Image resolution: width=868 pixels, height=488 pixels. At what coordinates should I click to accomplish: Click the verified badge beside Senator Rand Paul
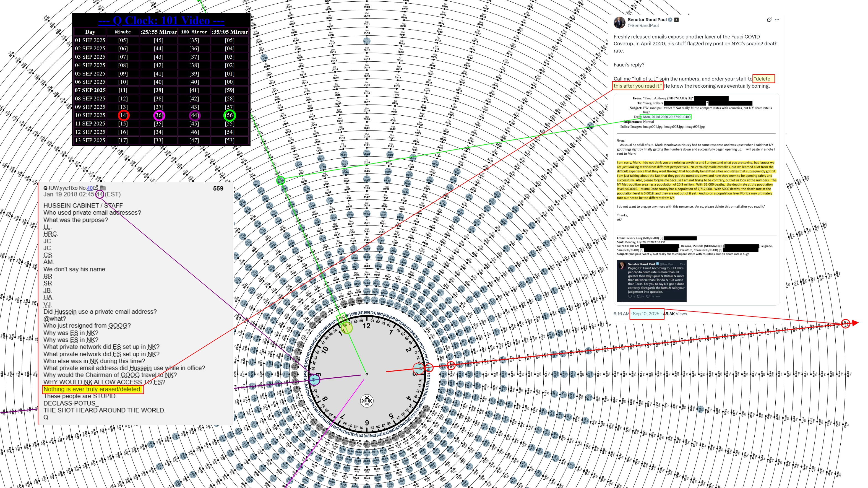[x=670, y=20]
